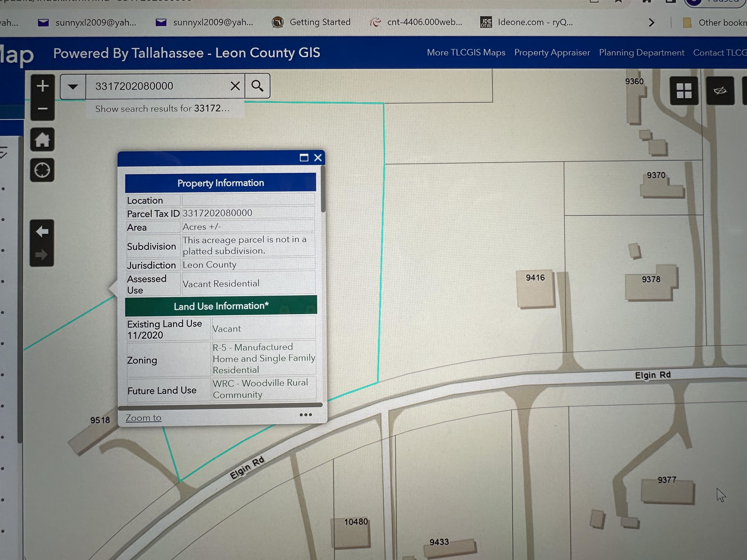Click the magnifier search button
747x560 pixels.
click(x=257, y=86)
